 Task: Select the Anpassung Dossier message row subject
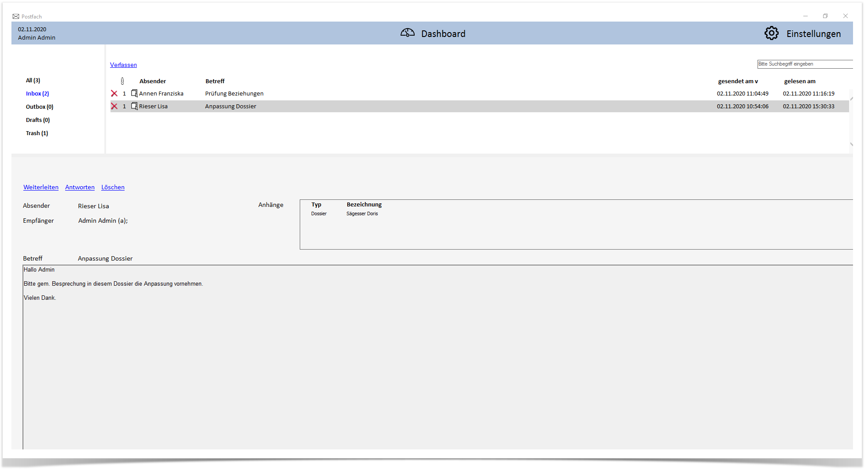230,107
